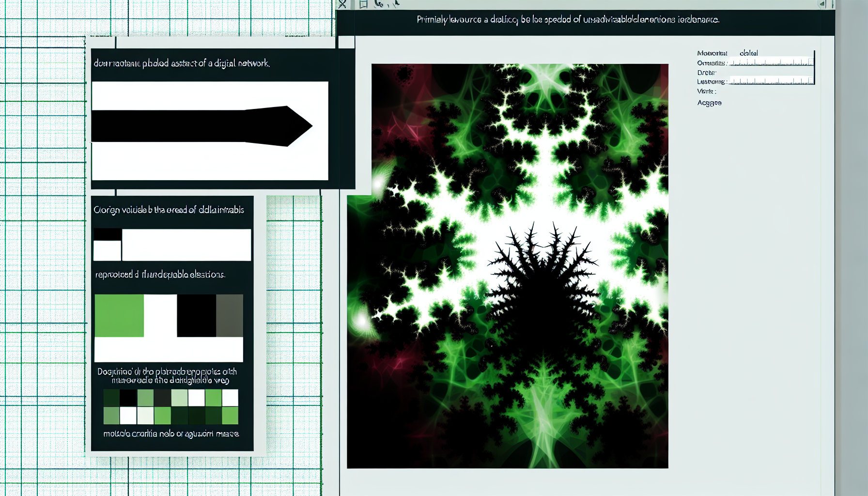
Task: Select the Maoorital tab label
Action: tap(712, 53)
